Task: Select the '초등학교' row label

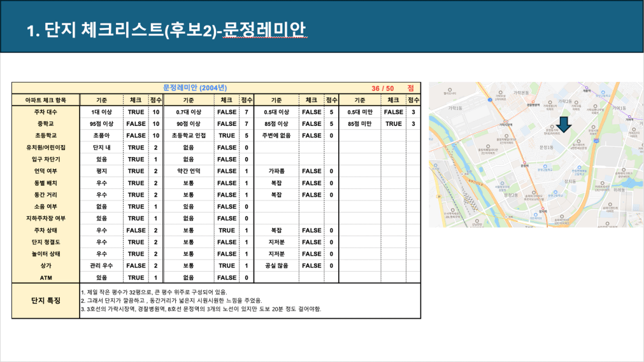Action: pyautogui.click(x=46, y=136)
